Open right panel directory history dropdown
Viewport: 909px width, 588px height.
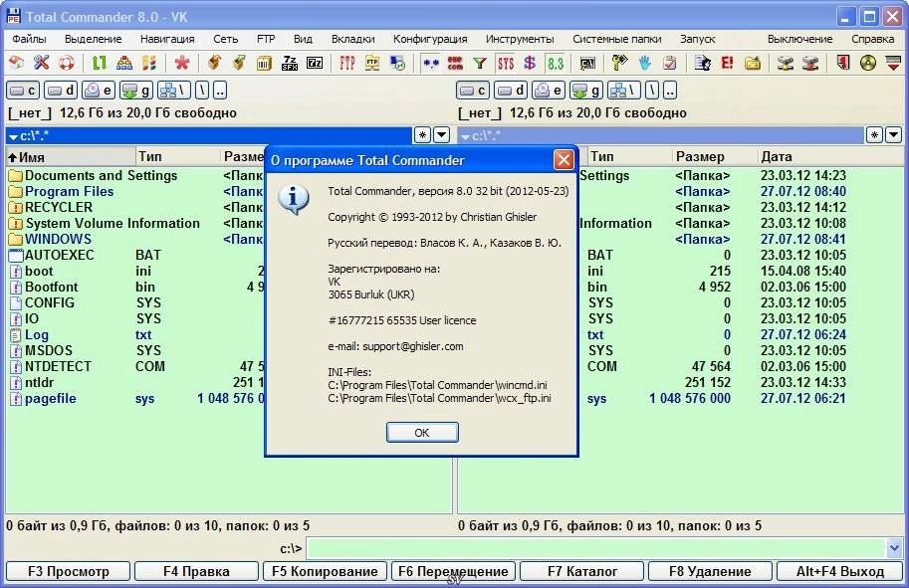coord(893,135)
